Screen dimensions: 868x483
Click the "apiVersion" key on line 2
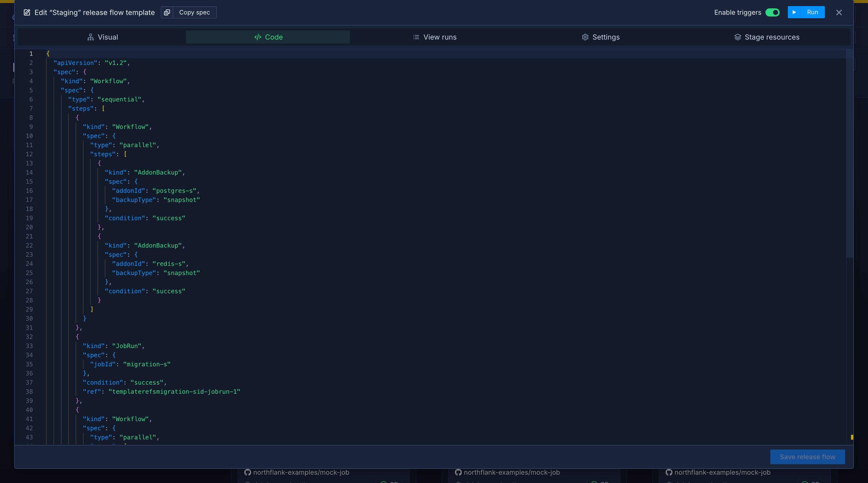[75, 63]
